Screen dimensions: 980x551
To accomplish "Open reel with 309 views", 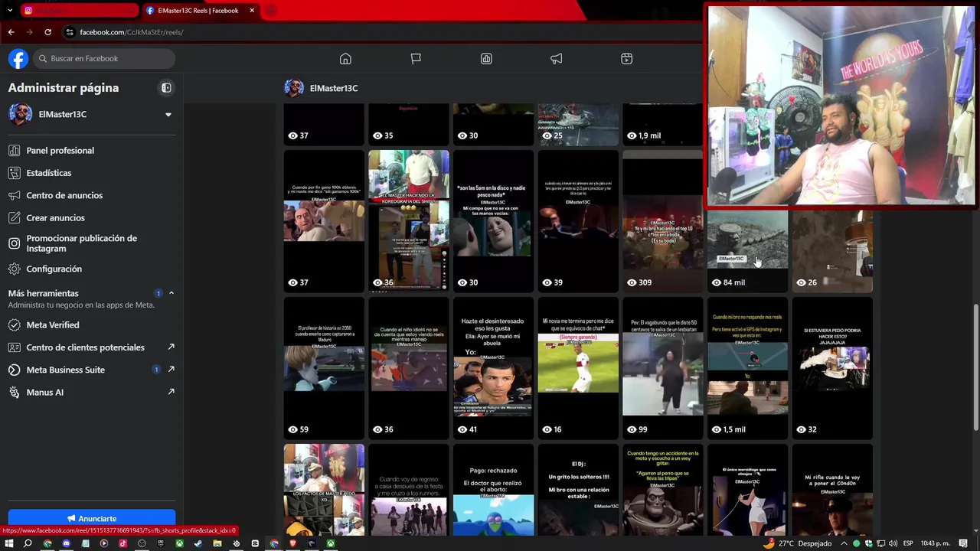I will tap(663, 222).
